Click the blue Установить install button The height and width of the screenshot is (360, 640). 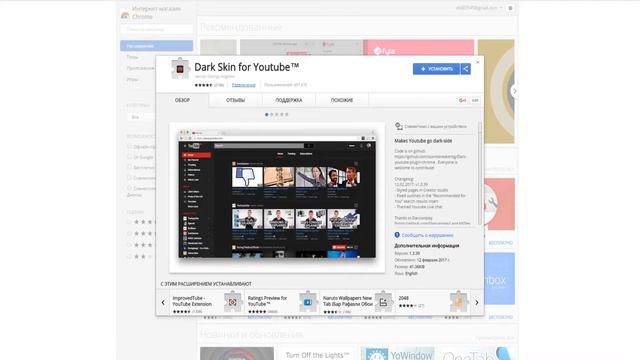coord(436,69)
